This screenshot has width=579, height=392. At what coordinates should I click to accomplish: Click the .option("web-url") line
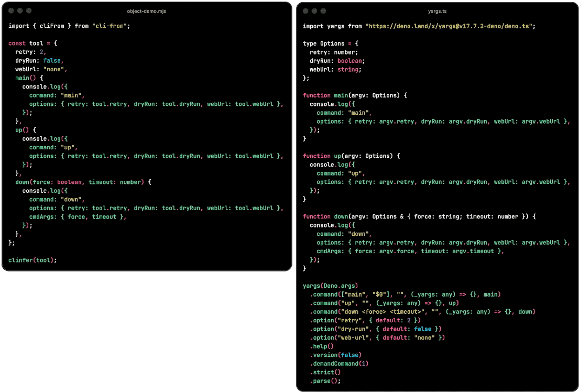377,337
